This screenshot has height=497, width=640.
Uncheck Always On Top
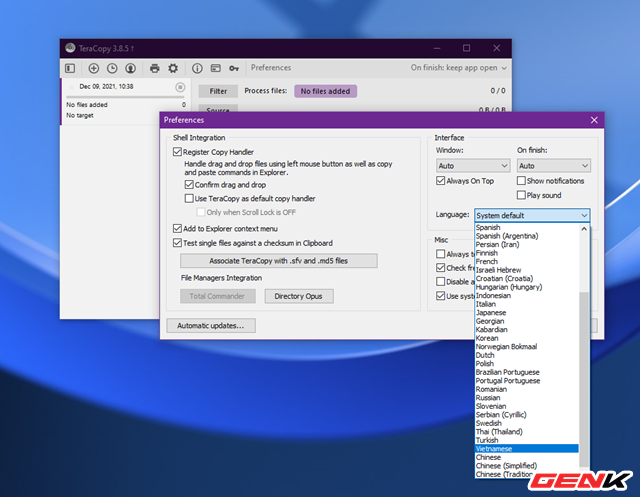440,180
